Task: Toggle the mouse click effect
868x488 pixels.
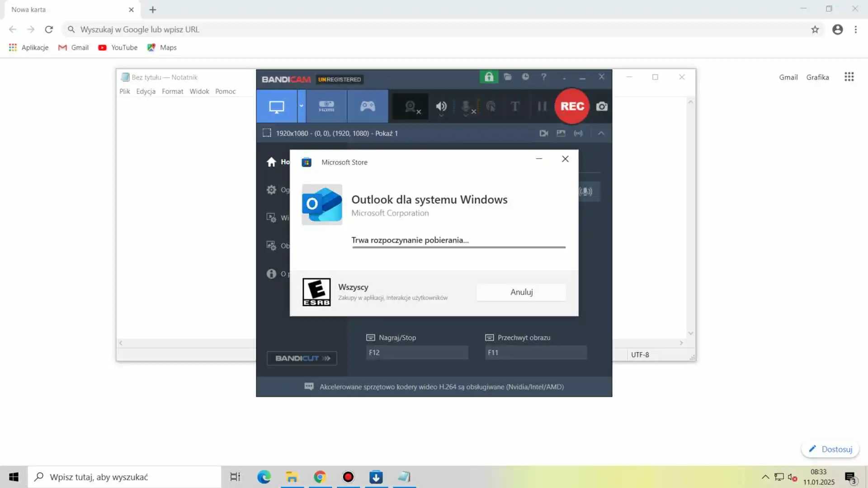Action: tap(491, 107)
